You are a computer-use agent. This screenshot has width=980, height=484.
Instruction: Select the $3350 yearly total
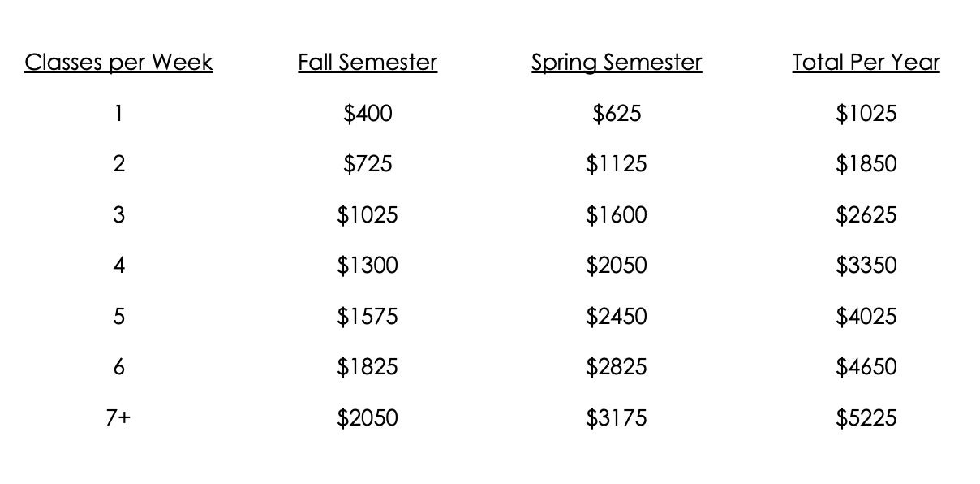pyautogui.click(x=866, y=266)
